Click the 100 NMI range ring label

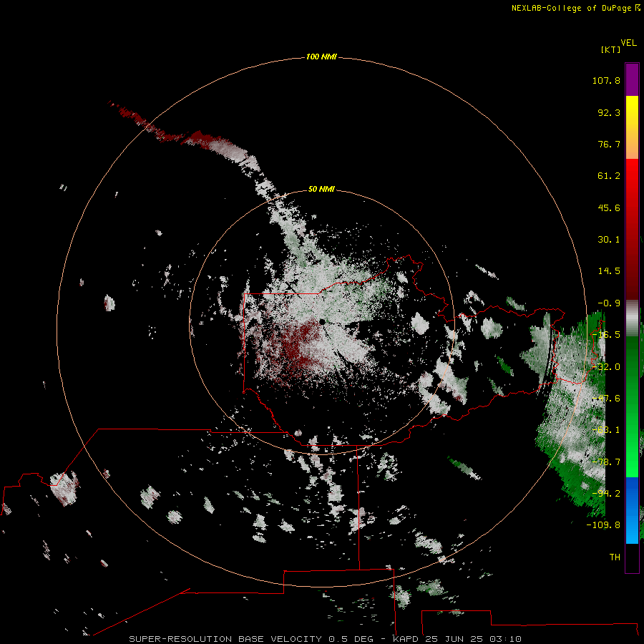pos(321,57)
